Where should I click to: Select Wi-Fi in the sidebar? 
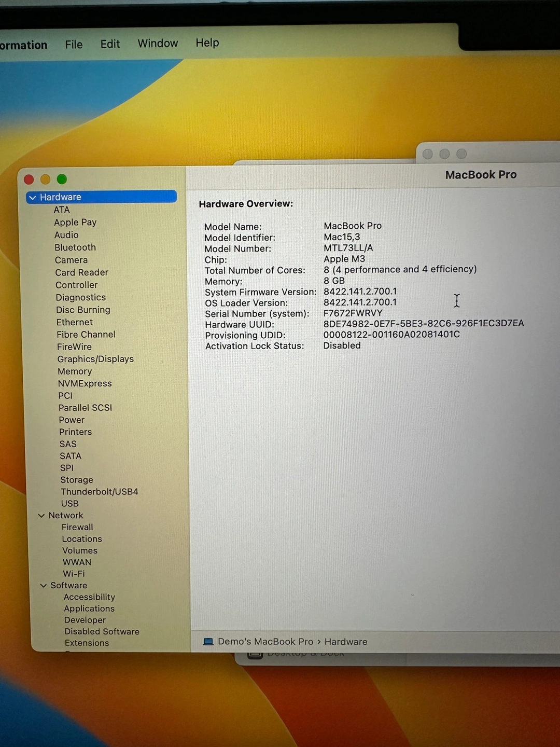[x=74, y=574]
